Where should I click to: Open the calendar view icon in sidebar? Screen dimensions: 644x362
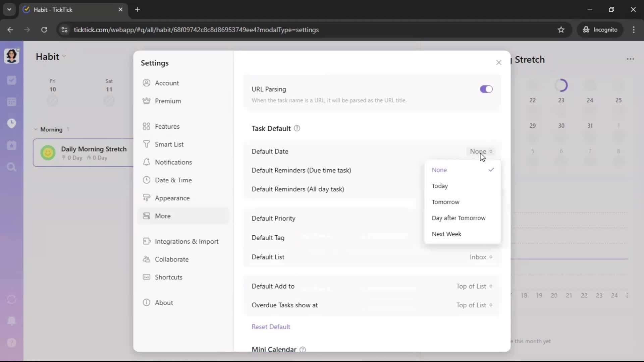coord(12,102)
